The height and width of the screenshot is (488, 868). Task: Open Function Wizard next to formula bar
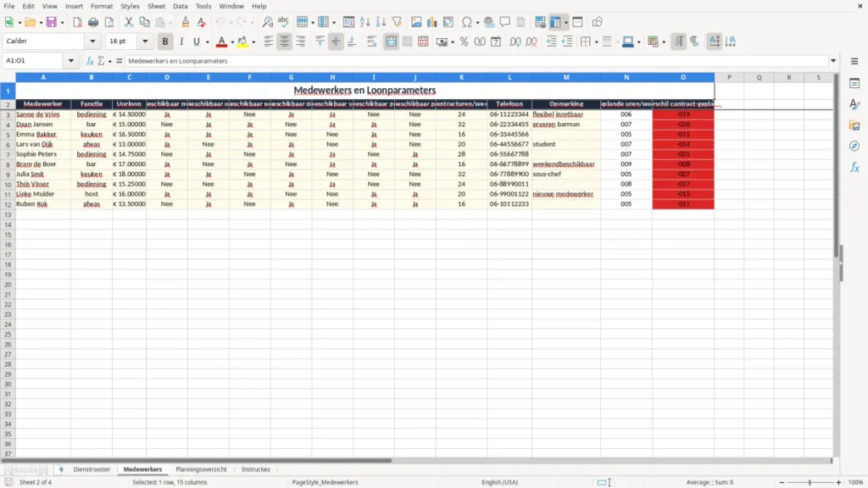(90, 61)
